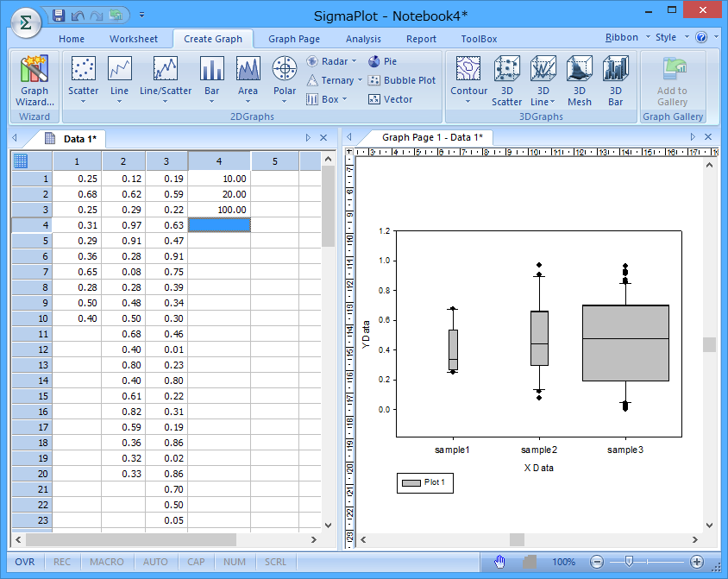The image size is (728, 579).
Task: Create a 3D Bar graph
Action: click(616, 81)
